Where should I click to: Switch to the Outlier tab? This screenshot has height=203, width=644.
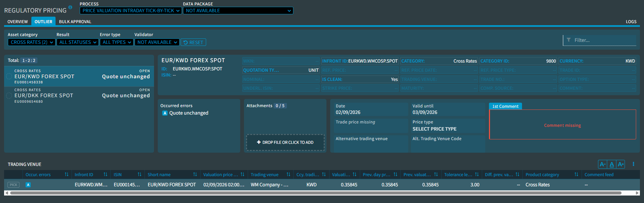(43, 21)
